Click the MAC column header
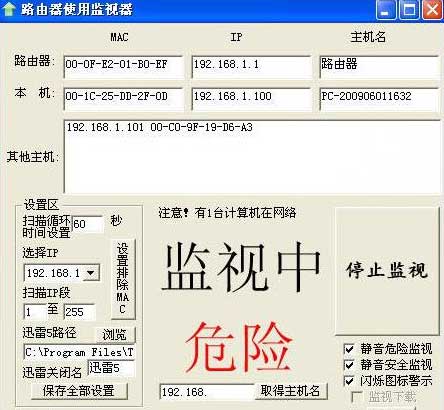 click(119, 37)
